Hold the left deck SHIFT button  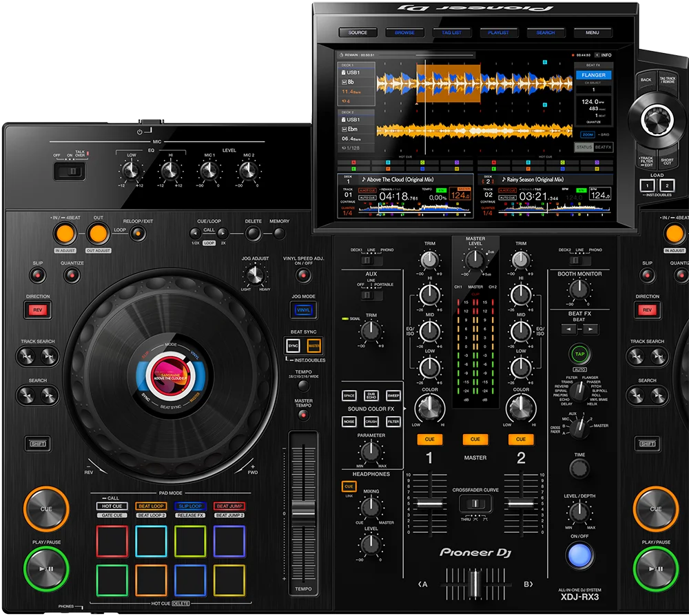click(x=38, y=444)
